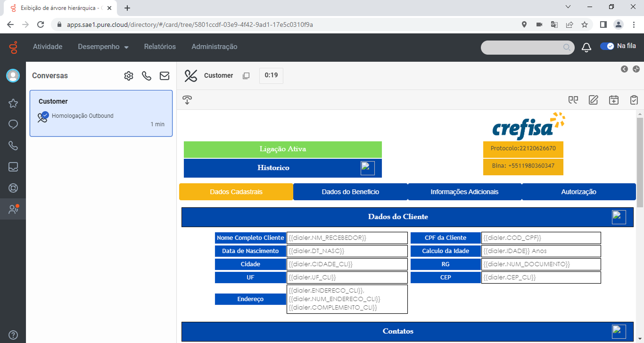This screenshot has width=644, height=343.
Task: Open the notes edit icon
Action: tap(593, 100)
